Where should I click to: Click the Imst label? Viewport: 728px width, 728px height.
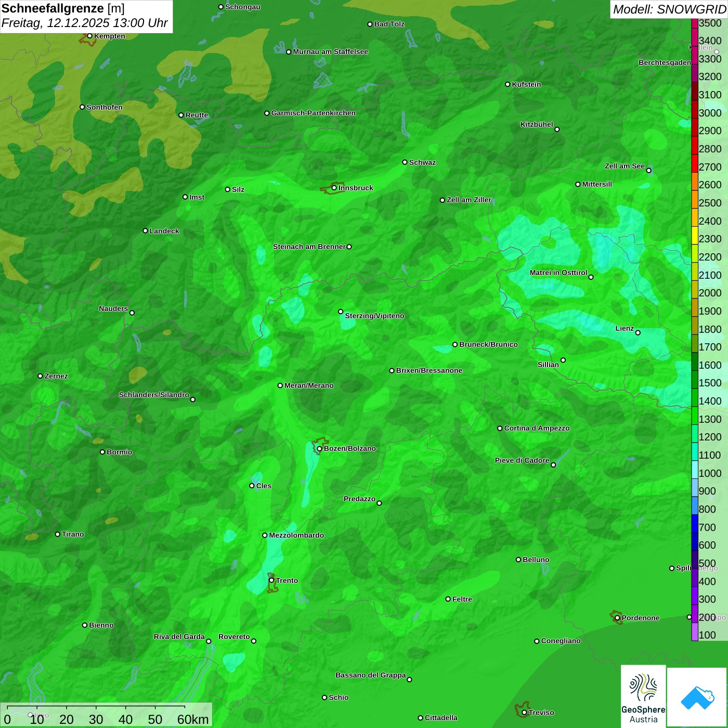click(x=197, y=197)
